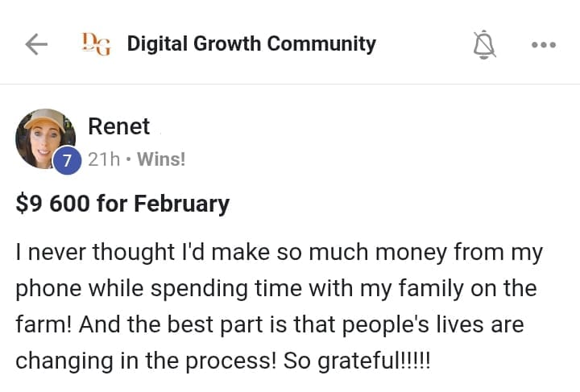The image size is (580, 392).
Task: Click the post body paragraph text
Action: tap(279, 306)
